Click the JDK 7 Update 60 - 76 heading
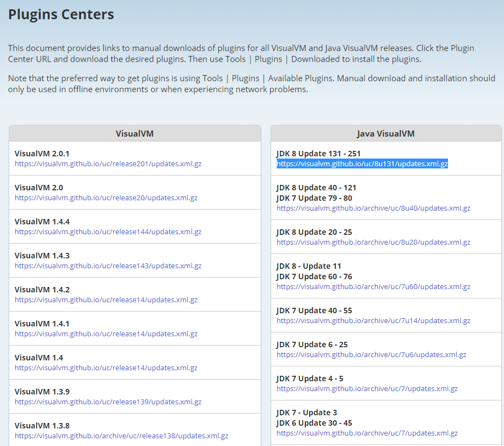This screenshot has height=446, width=504. pos(315,277)
